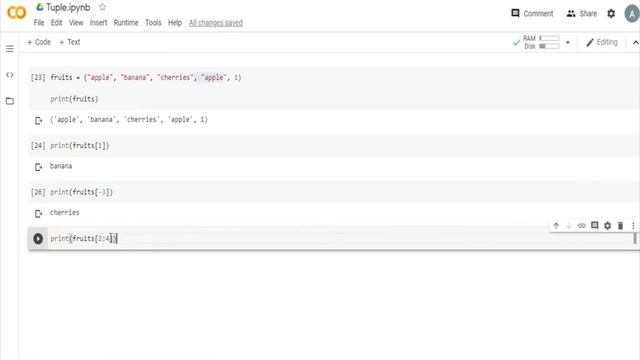The height and width of the screenshot is (360, 640).
Task: Open the table of contents sidebar icon
Action: tap(10, 49)
